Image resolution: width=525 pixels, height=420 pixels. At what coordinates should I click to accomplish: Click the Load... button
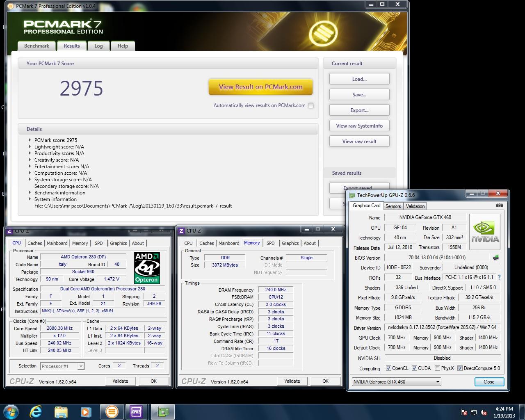tap(359, 79)
